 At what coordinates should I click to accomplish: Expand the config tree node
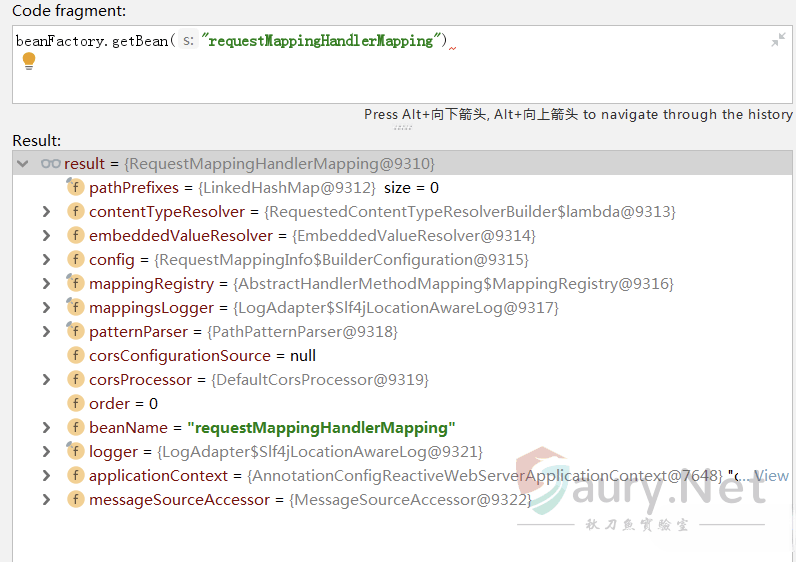[x=46, y=259]
